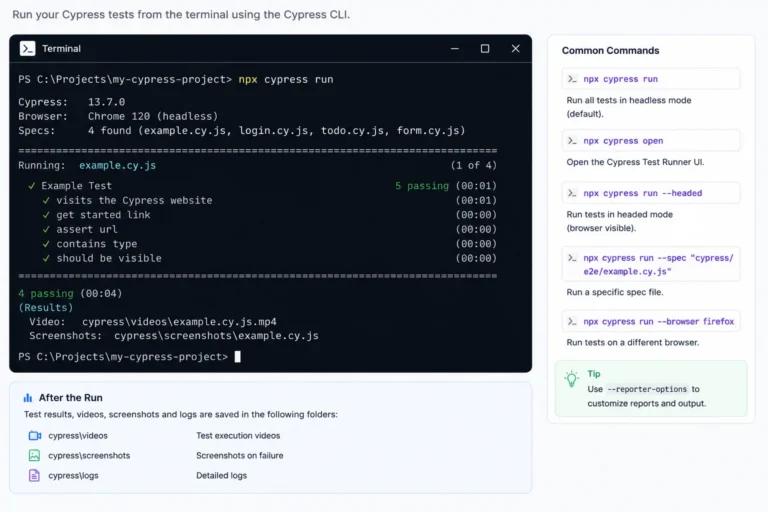Click the video path 'cypress\videos\example.cy.js.mp4'
This screenshot has height=512, width=768.
(x=179, y=322)
